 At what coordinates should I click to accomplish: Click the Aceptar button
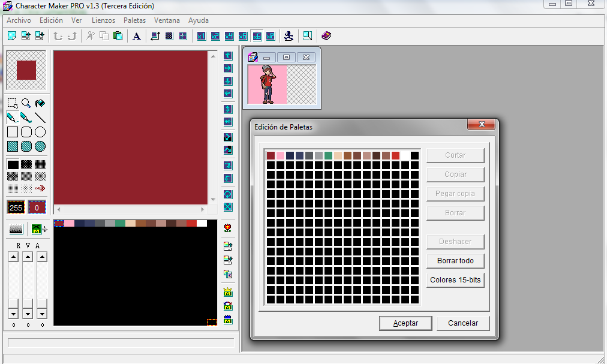click(x=405, y=323)
